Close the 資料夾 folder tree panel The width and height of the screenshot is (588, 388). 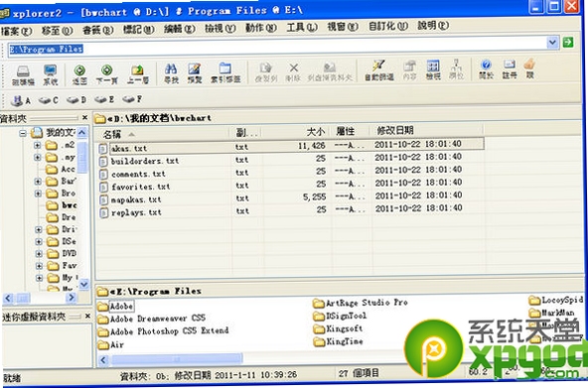click(84, 118)
